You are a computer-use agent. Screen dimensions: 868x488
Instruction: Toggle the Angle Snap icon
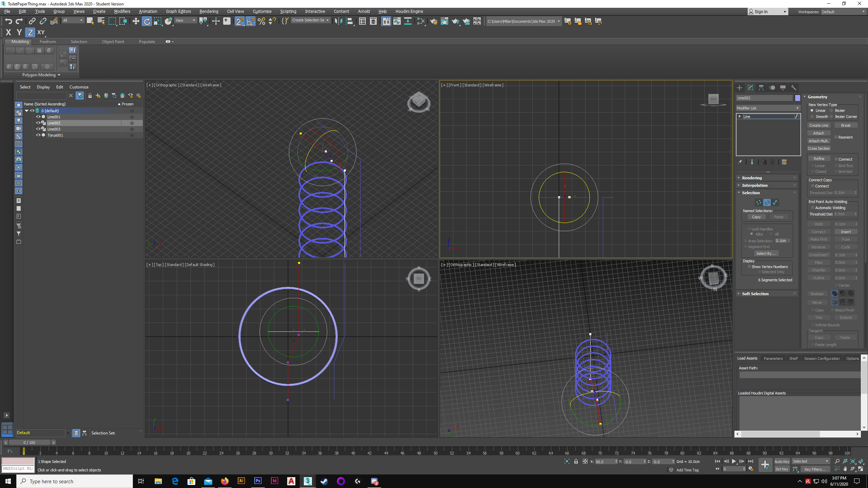click(x=251, y=21)
